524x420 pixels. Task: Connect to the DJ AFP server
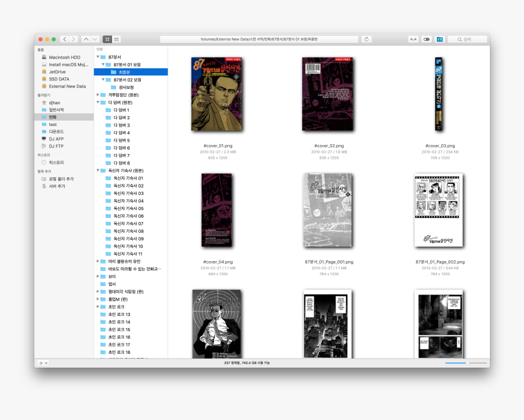tap(56, 139)
